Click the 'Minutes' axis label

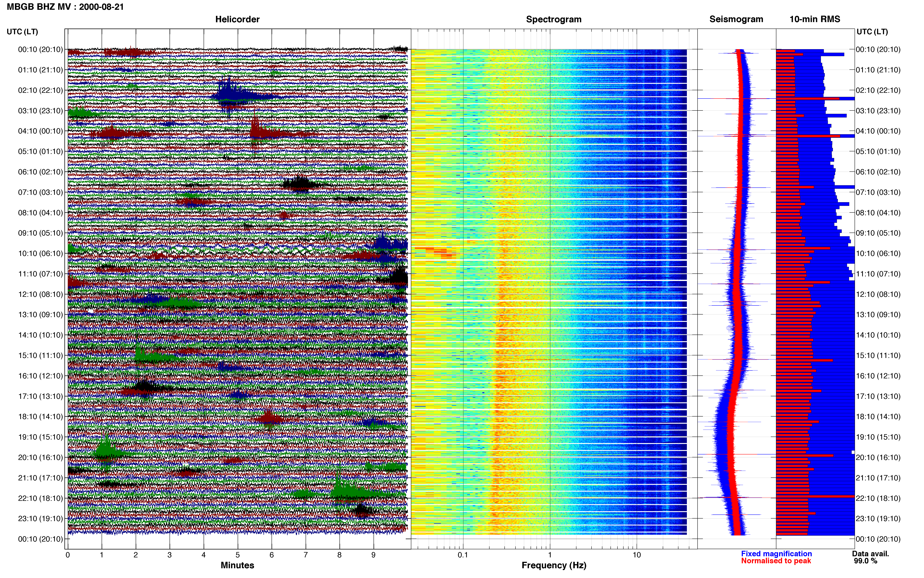[237, 565]
